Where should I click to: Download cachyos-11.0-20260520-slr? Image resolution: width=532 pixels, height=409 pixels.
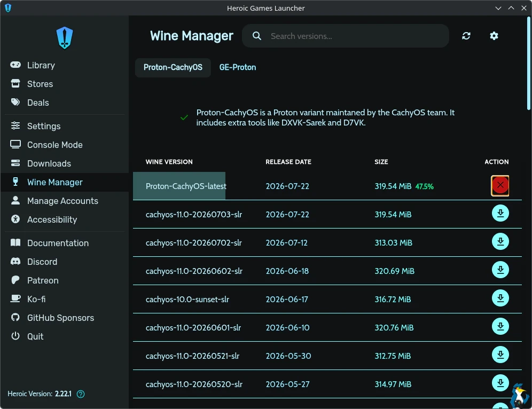[x=500, y=383]
